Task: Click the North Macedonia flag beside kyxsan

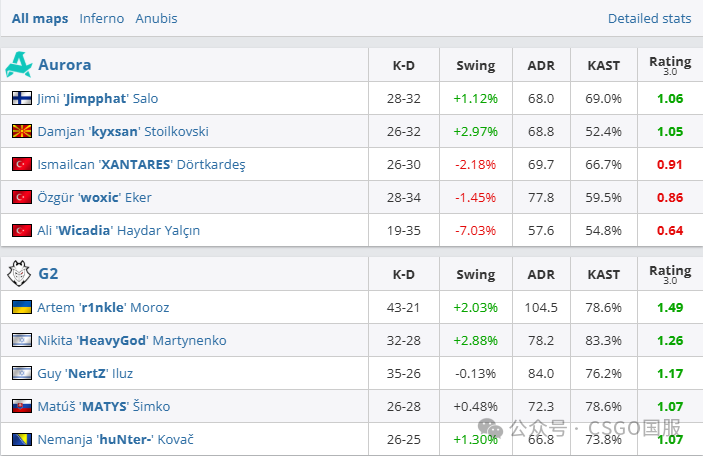Action: pos(22,131)
